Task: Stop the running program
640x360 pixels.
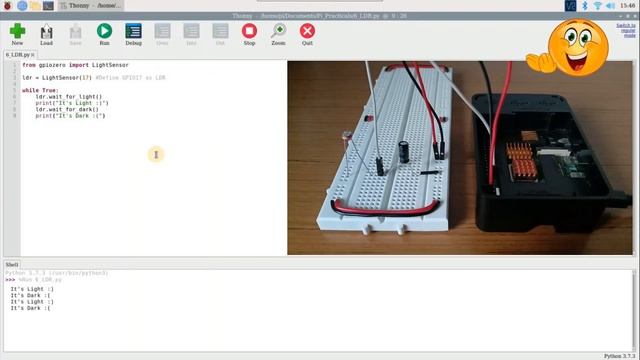Action: tap(249, 34)
